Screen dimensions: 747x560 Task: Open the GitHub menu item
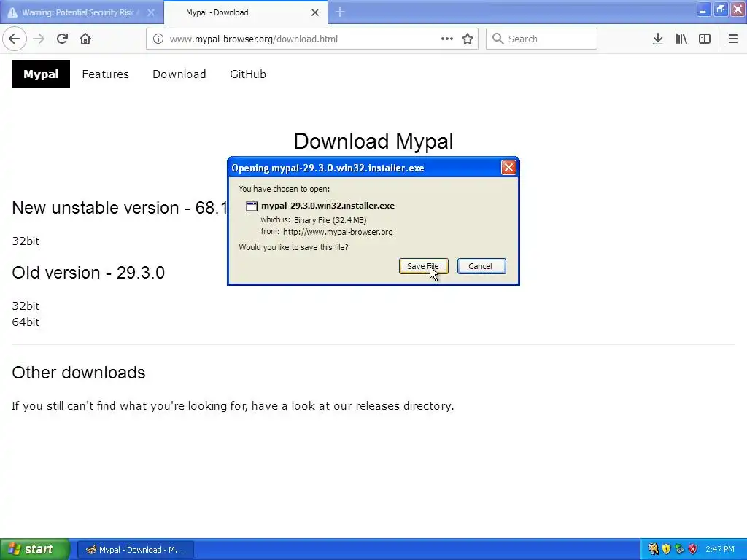[248, 74]
